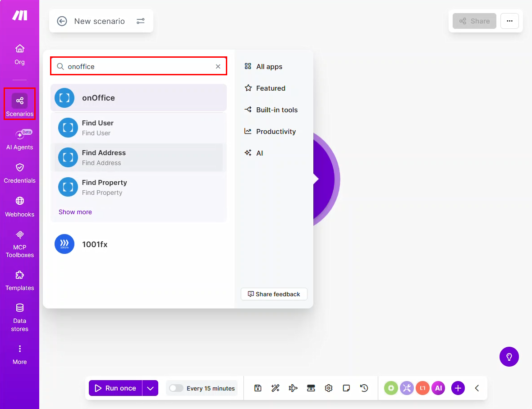Image resolution: width=532 pixels, height=409 pixels.
Task: Toggle the scheduling switch on
Action: (176, 388)
